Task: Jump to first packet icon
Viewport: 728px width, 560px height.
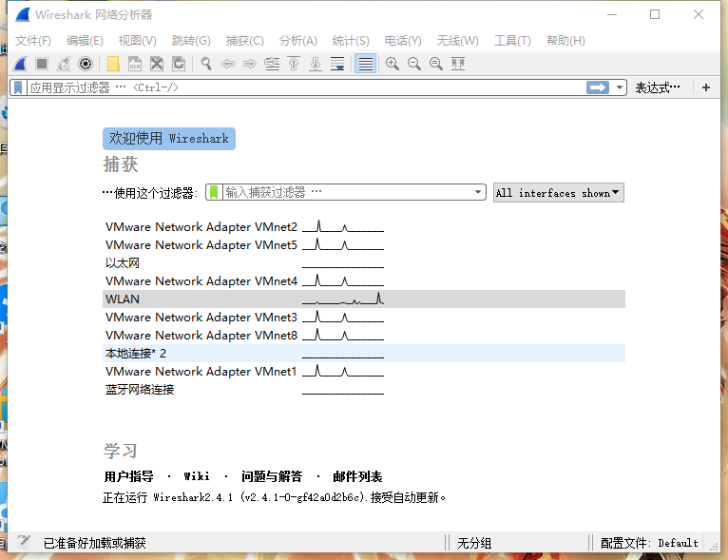Action: click(x=294, y=64)
